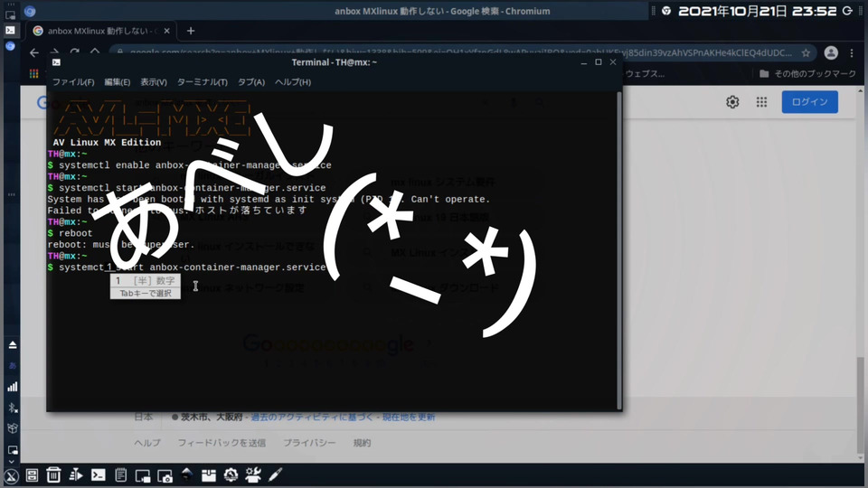This screenshot has width=868, height=488.
Task: Open その他のブックマーク folder
Action: tap(807, 73)
